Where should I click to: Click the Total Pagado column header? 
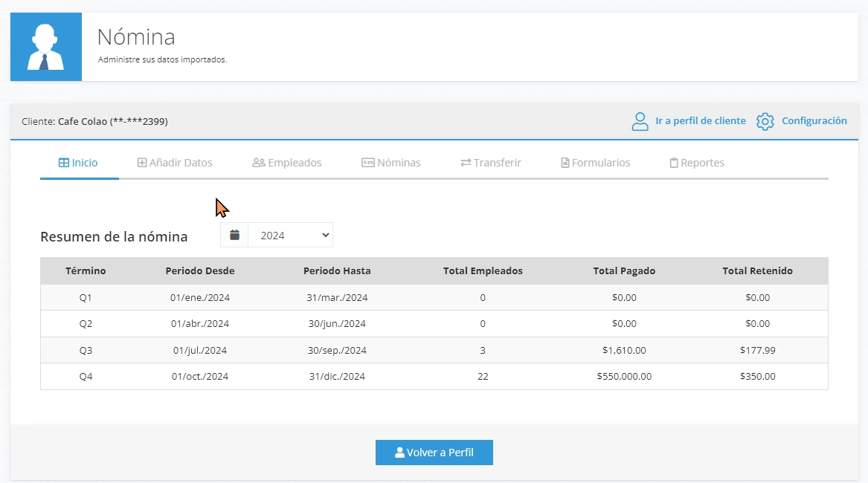pos(625,270)
